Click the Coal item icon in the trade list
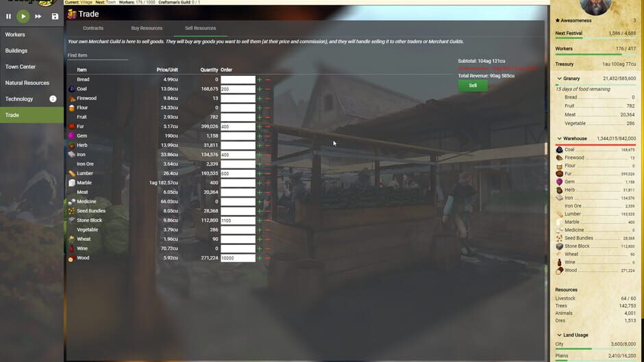 coord(72,89)
